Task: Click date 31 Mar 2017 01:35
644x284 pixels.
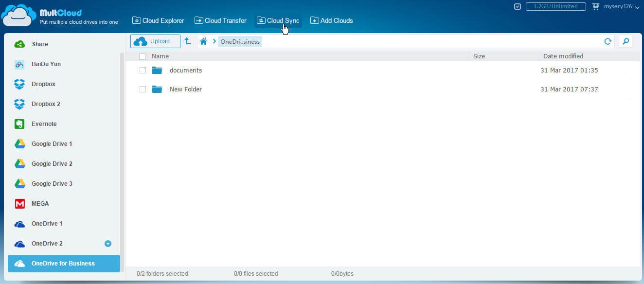Action: pyautogui.click(x=569, y=71)
